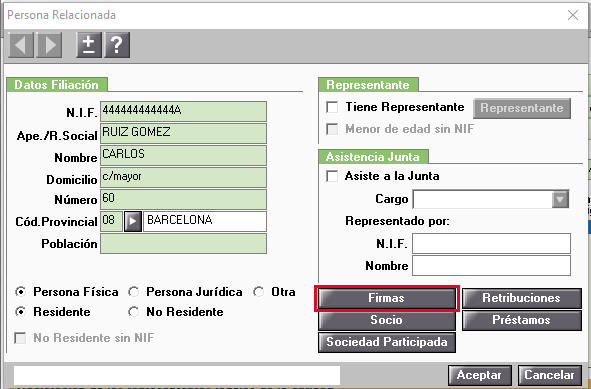Open province lookup arrow next to 08
This screenshot has height=389, width=591.
tap(133, 221)
